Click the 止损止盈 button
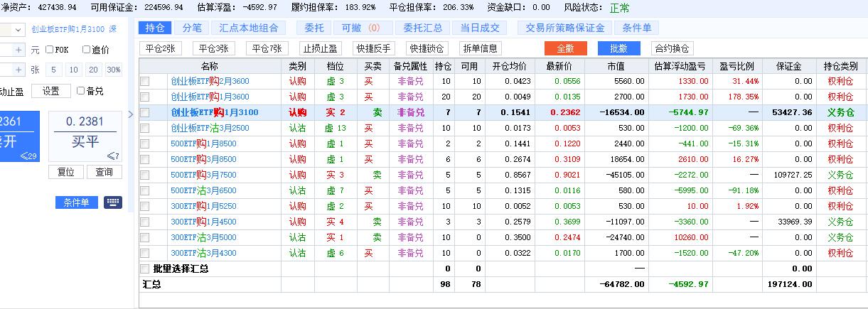 point(320,48)
